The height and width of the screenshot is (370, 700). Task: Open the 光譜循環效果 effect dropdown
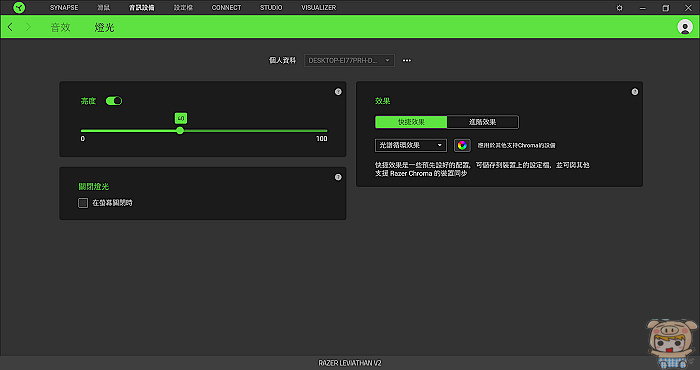[411, 145]
